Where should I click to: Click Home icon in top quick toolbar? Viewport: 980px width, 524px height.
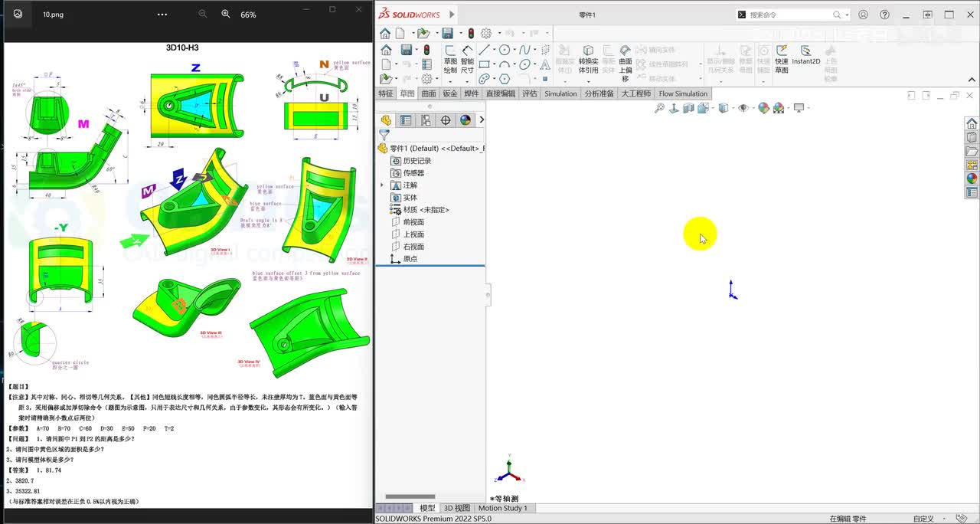[x=385, y=33]
